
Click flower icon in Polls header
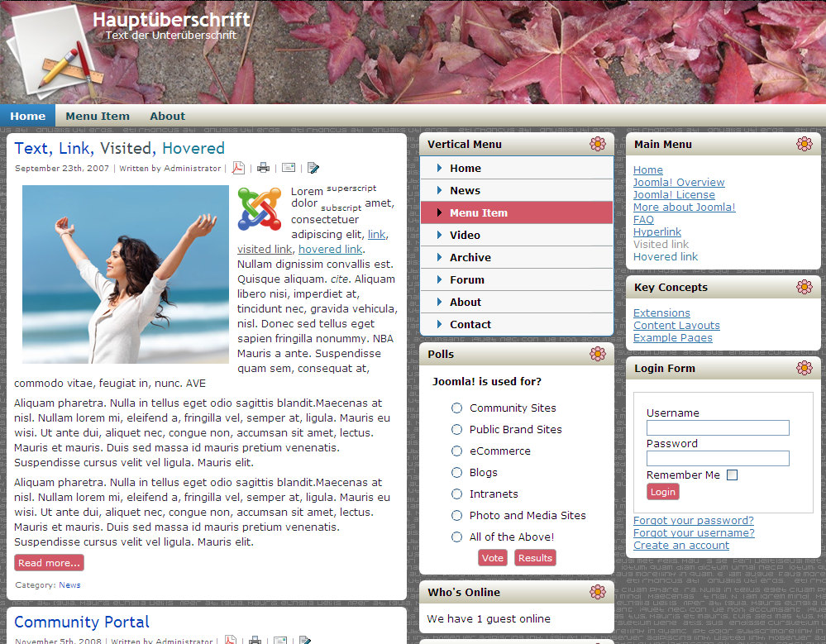tap(597, 354)
